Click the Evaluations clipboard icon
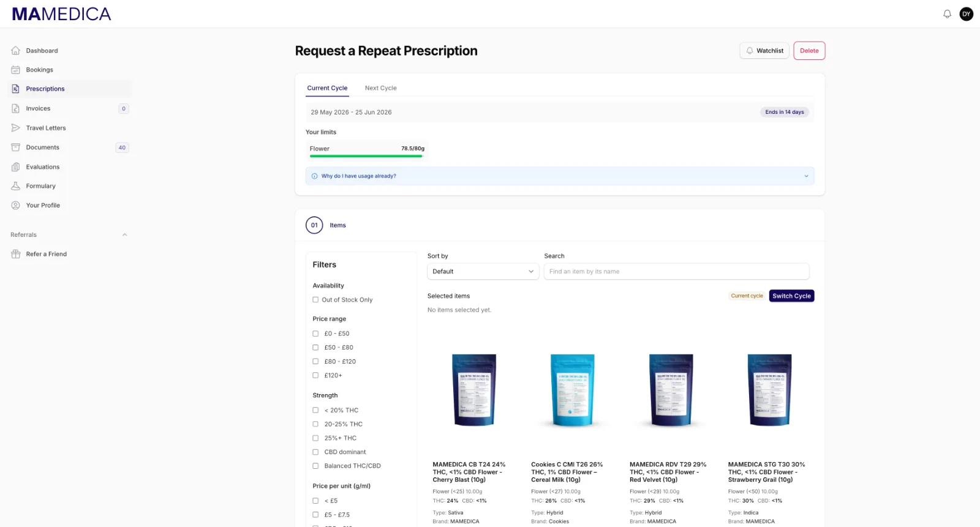 click(16, 167)
